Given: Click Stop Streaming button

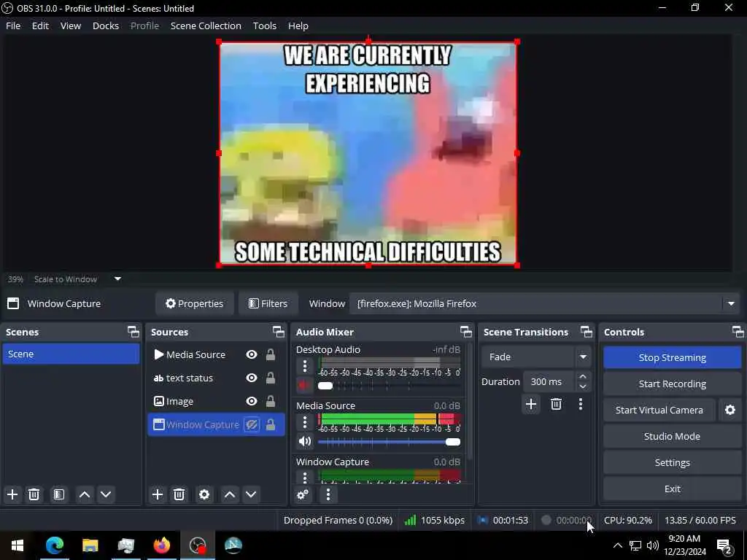Looking at the screenshot, I should (672, 357).
